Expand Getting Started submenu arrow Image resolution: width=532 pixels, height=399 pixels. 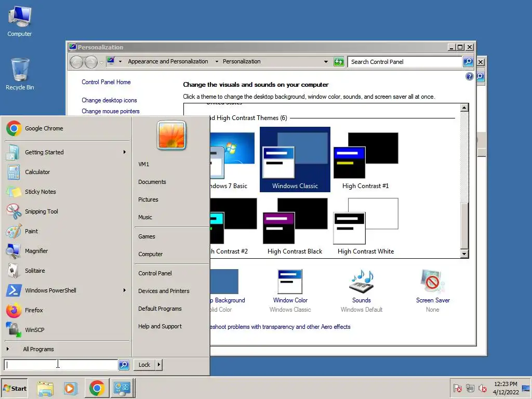[125, 152]
